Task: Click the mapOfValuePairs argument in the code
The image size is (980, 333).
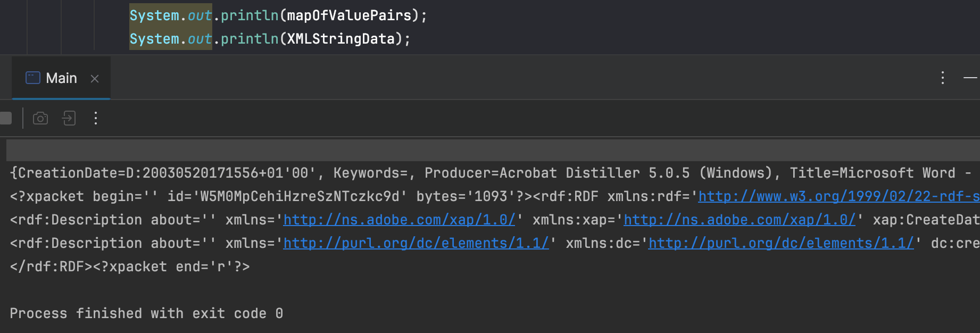Action: (x=349, y=15)
